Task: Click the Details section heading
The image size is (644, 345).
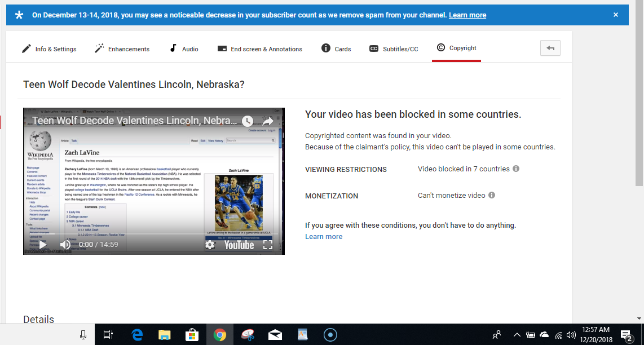Action: pyautogui.click(x=38, y=319)
